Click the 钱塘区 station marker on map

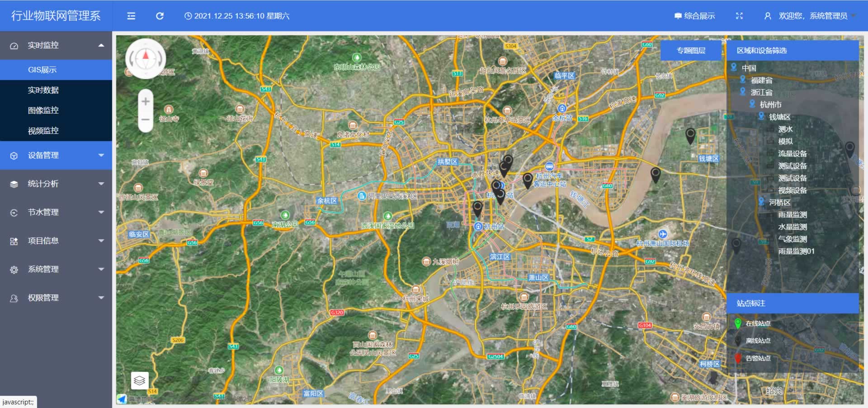click(x=690, y=135)
